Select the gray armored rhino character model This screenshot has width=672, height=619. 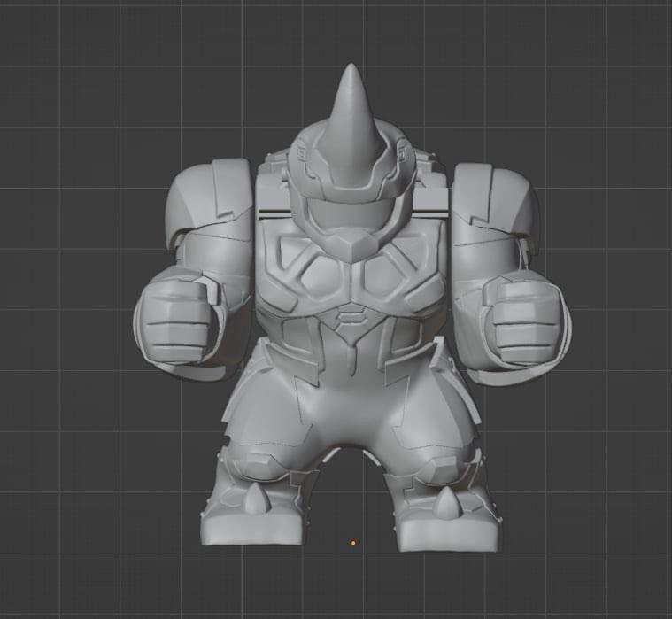(351, 307)
